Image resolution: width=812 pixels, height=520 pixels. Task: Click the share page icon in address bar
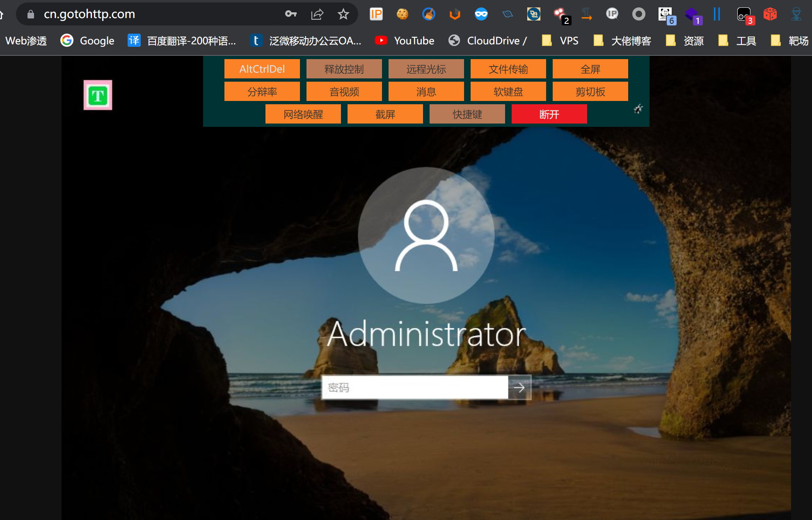317,14
